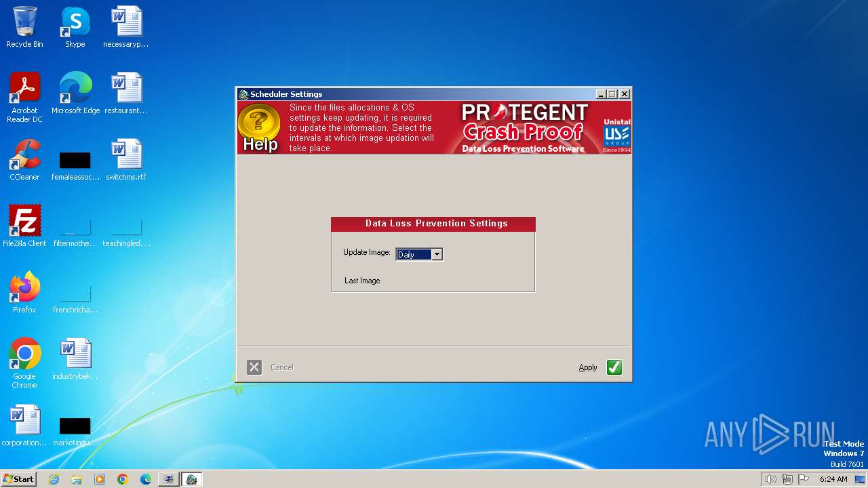Click the grey X Cancel icon
Viewport: 868px width, 488px height.
[x=254, y=367]
